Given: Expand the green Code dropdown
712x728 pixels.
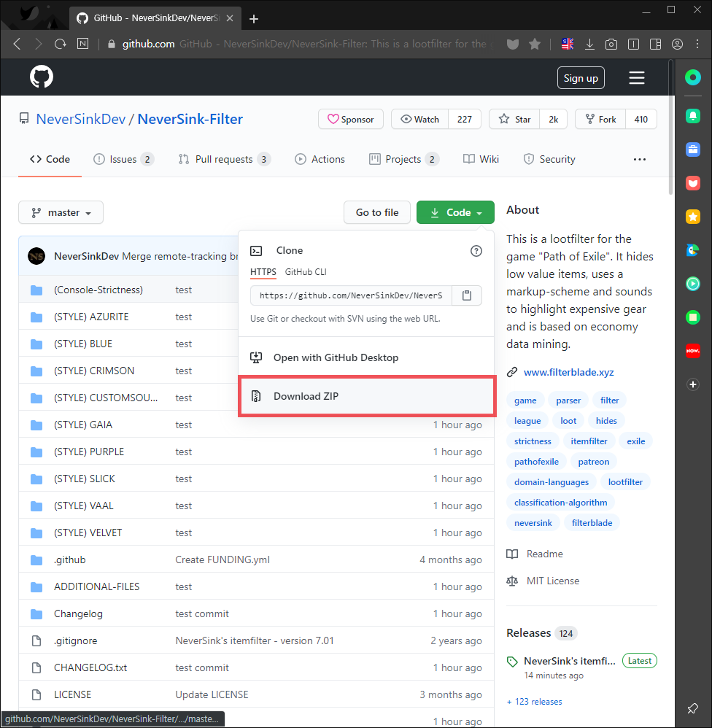Looking at the screenshot, I should coord(455,213).
